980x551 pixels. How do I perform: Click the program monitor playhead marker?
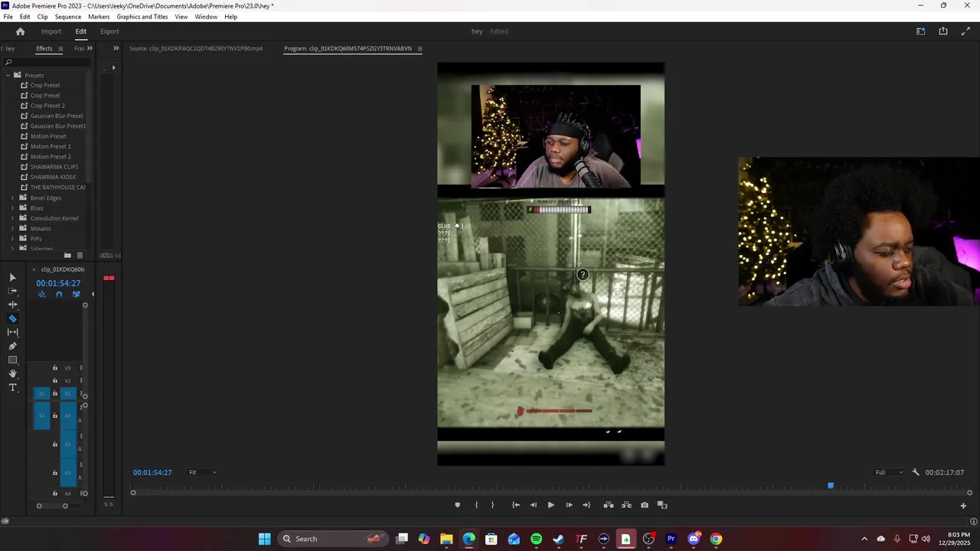831,486
